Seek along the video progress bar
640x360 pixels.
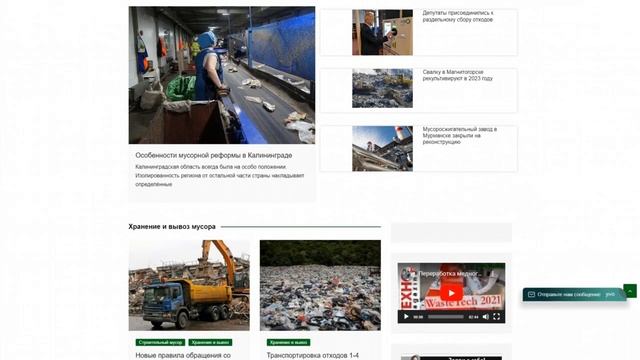[446, 317]
